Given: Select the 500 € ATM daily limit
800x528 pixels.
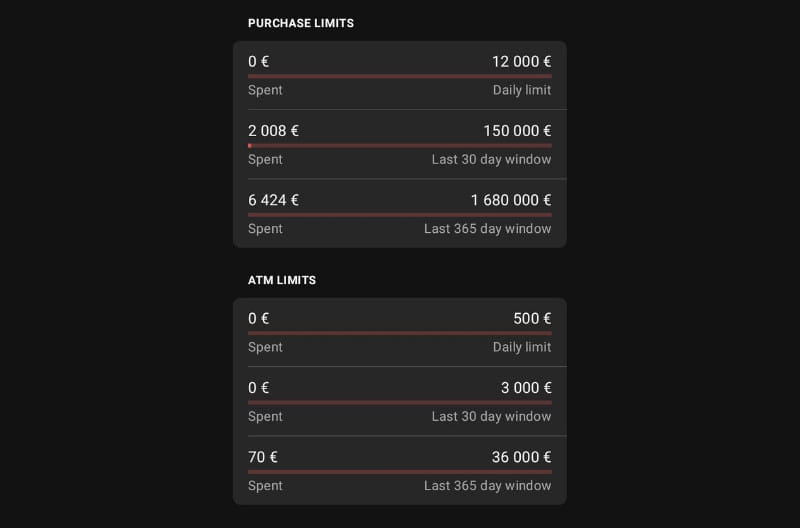Looking at the screenshot, I should [x=532, y=319].
